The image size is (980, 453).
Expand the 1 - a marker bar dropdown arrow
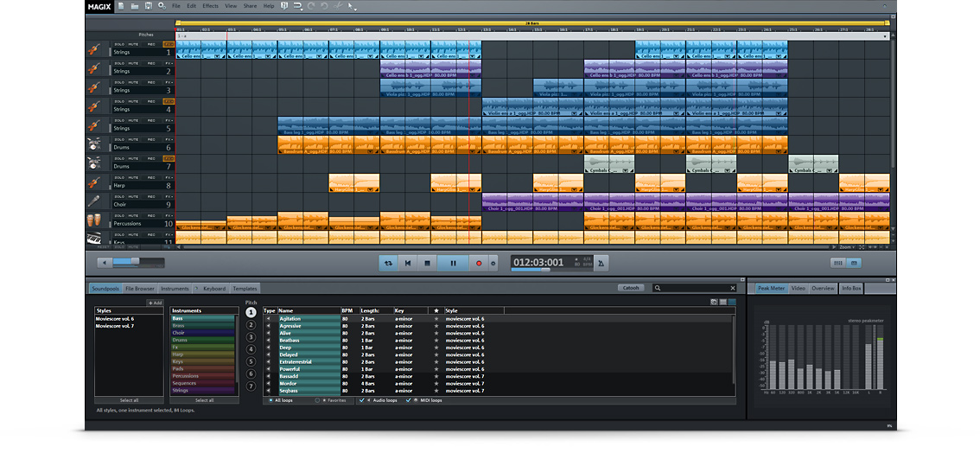(x=887, y=36)
